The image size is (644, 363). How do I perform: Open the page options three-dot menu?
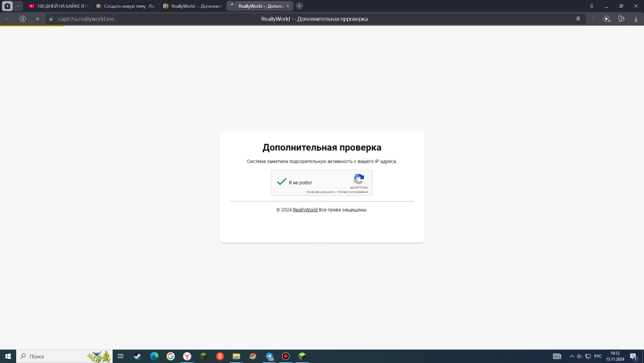pos(592,19)
